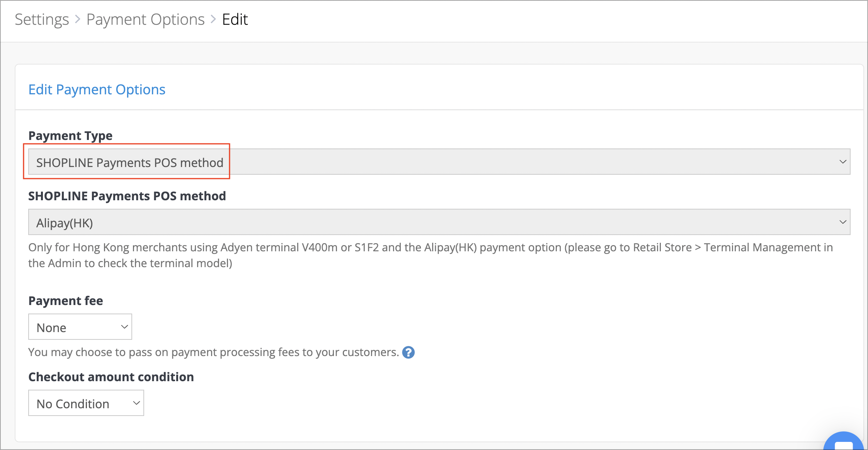This screenshot has height=450, width=868.
Task: Open the Payment Type dropdown
Action: click(x=425, y=162)
